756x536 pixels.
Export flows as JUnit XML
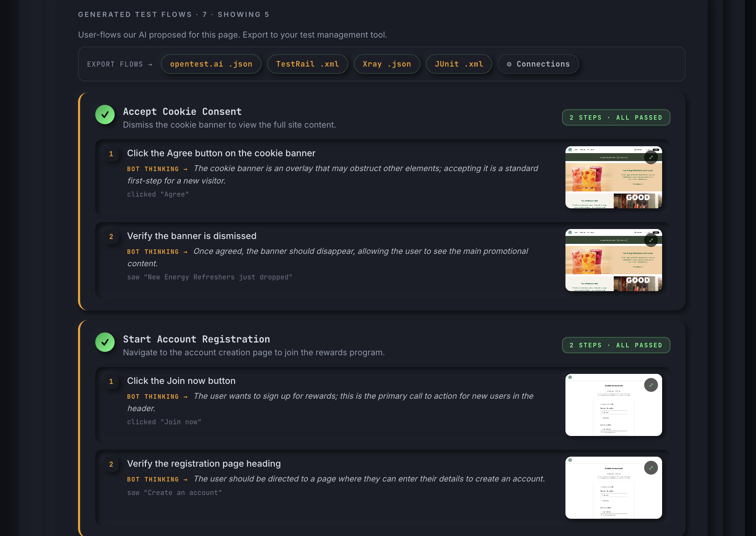459,64
